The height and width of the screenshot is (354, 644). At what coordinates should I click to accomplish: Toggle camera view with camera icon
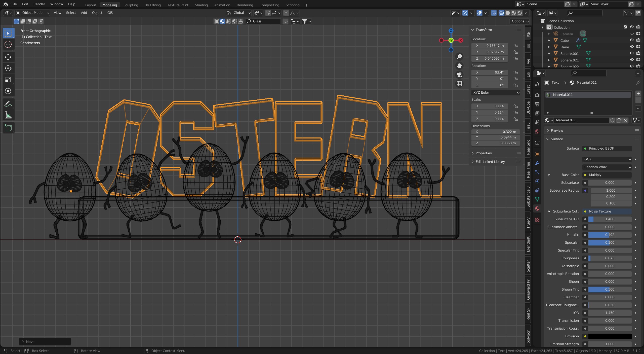coord(459,75)
